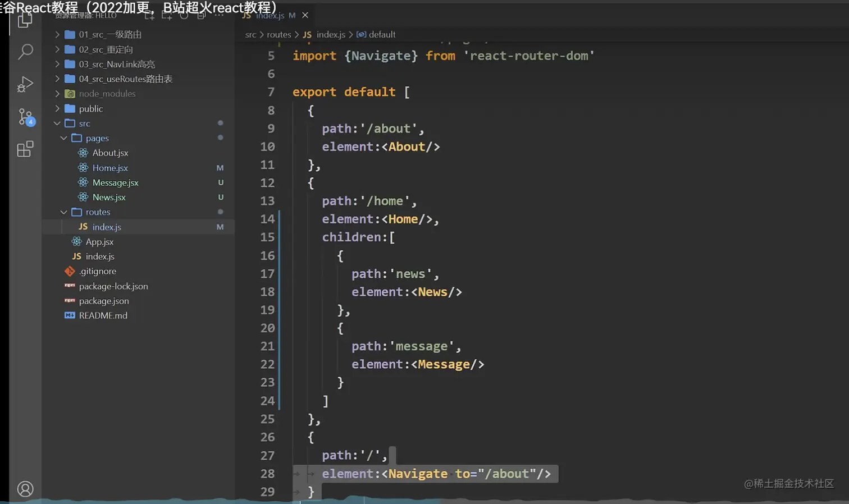Click the git icon beside .gitignore
The height and width of the screenshot is (504, 849).
point(70,271)
